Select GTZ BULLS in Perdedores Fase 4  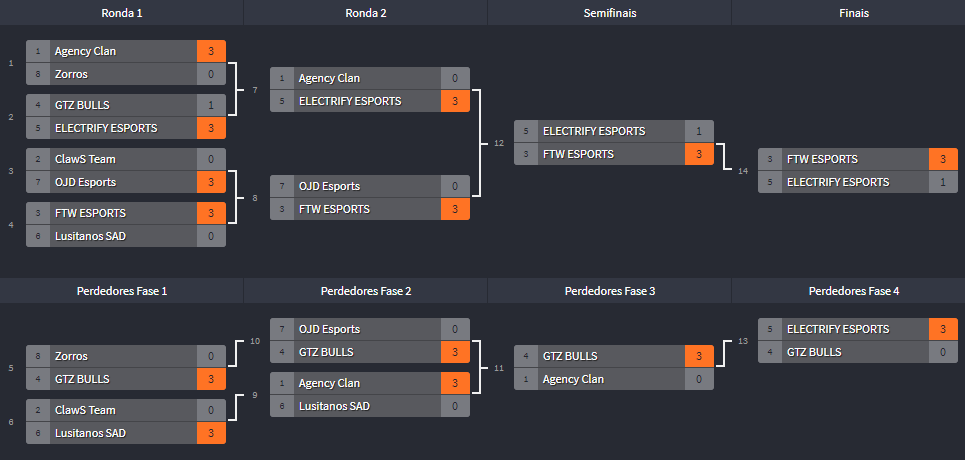(x=814, y=352)
